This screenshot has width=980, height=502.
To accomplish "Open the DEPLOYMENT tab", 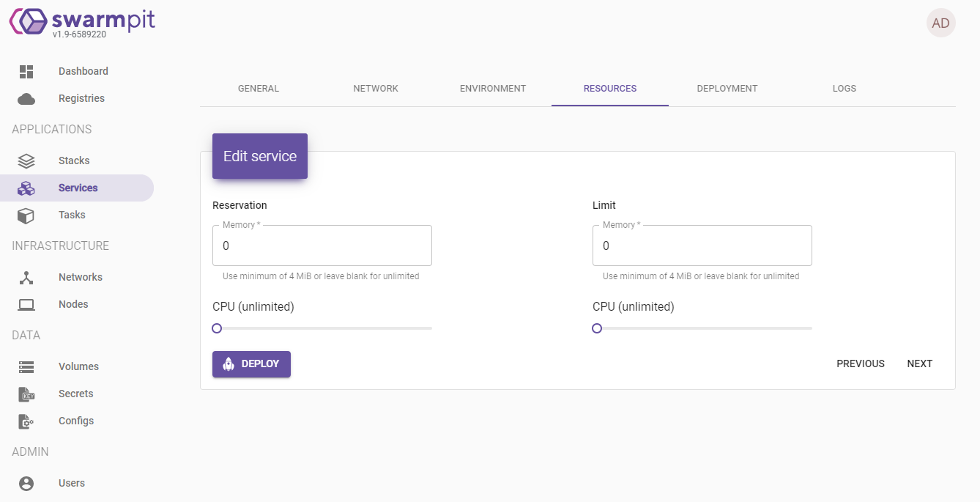I will pos(727,88).
